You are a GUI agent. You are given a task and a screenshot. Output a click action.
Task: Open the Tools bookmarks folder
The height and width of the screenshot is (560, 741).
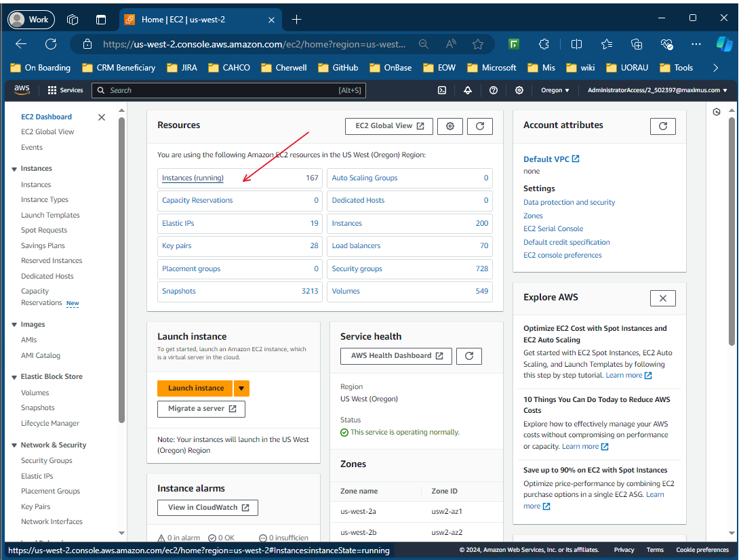click(677, 68)
